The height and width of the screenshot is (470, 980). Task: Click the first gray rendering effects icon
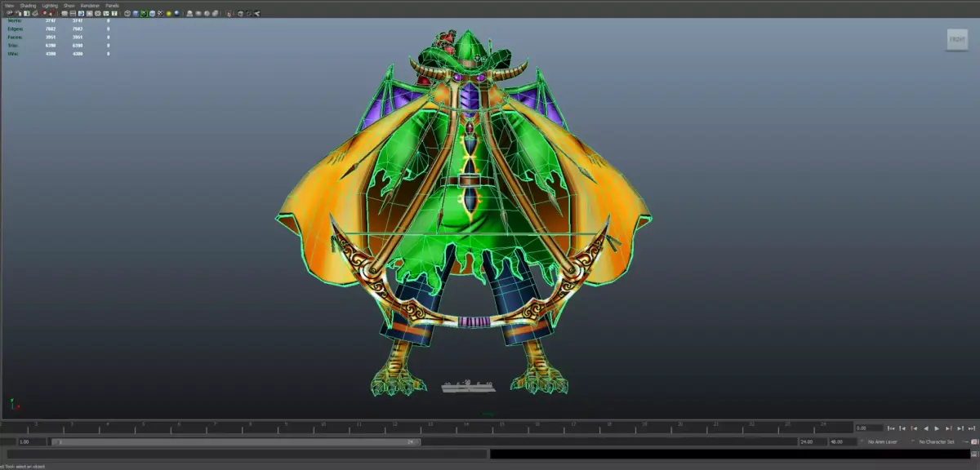click(189, 13)
